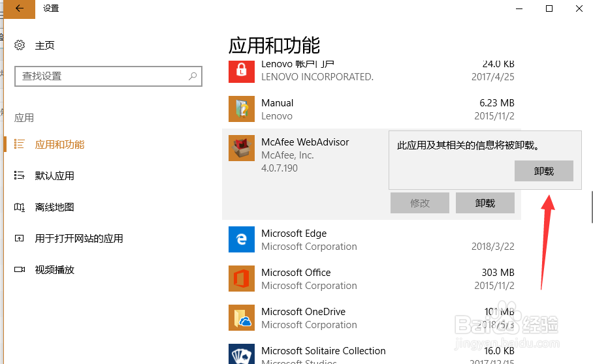The image size is (593, 364).
Task: Open the home gear icon
Action: (x=20, y=45)
